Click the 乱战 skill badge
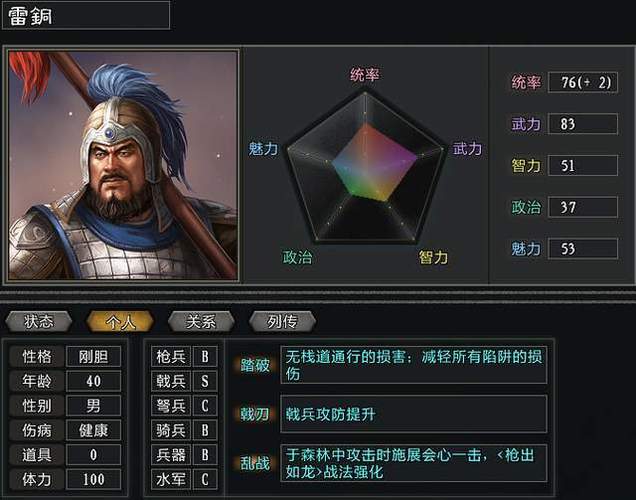The height and width of the screenshot is (500, 636). (255, 463)
